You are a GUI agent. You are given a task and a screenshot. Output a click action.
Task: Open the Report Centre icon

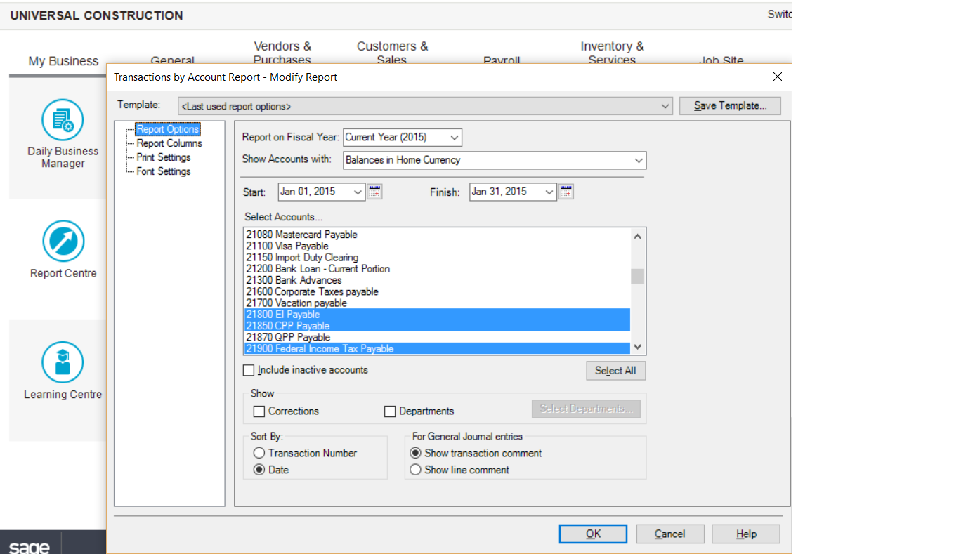pyautogui.click(x=63, y=241)
